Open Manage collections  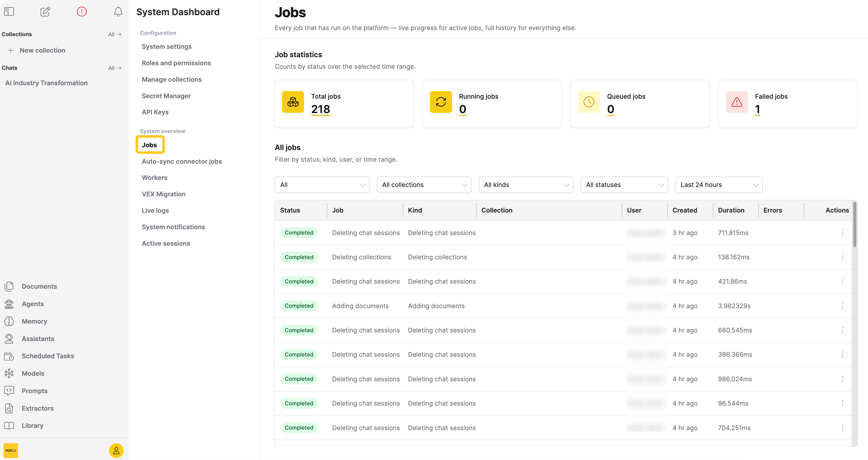pyautogui.click(x=171, y=79)
